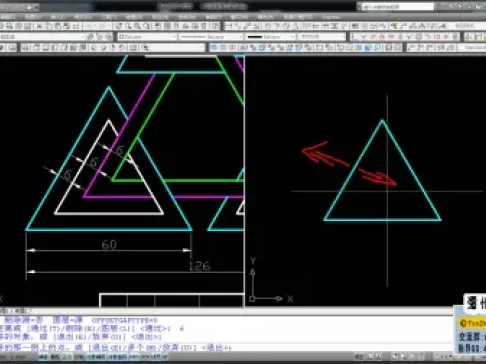Click the command line input row

click(227, 347)
